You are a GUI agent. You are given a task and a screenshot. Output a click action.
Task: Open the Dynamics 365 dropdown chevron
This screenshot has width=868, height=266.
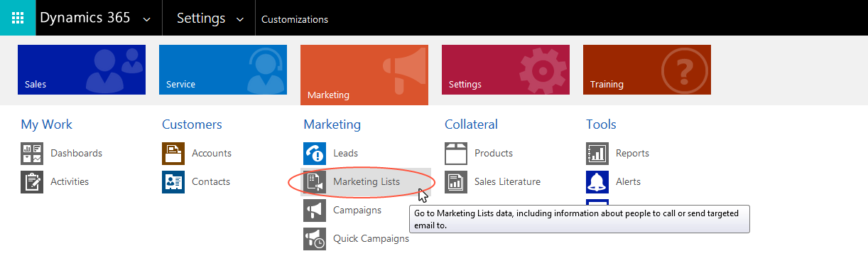pos(147,20)
